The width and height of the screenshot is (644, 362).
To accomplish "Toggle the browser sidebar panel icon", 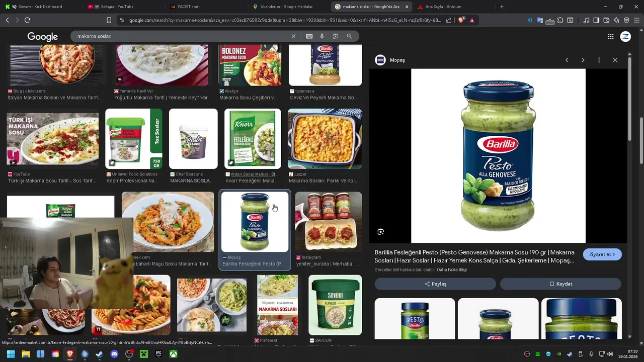I will point(596,20).
